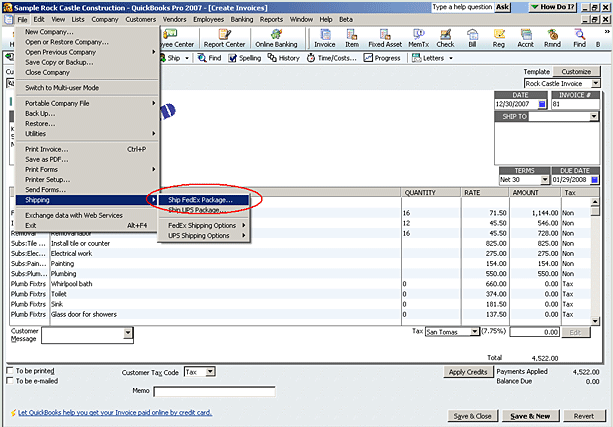Open the Reports menu
The image size is (613, 427).
pyautogui.click(x=271, y=20)
